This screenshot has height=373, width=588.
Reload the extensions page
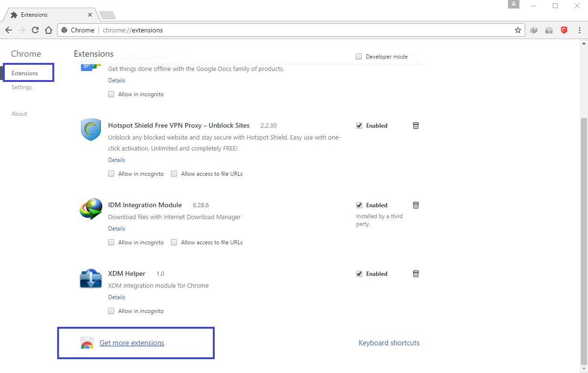35,30
